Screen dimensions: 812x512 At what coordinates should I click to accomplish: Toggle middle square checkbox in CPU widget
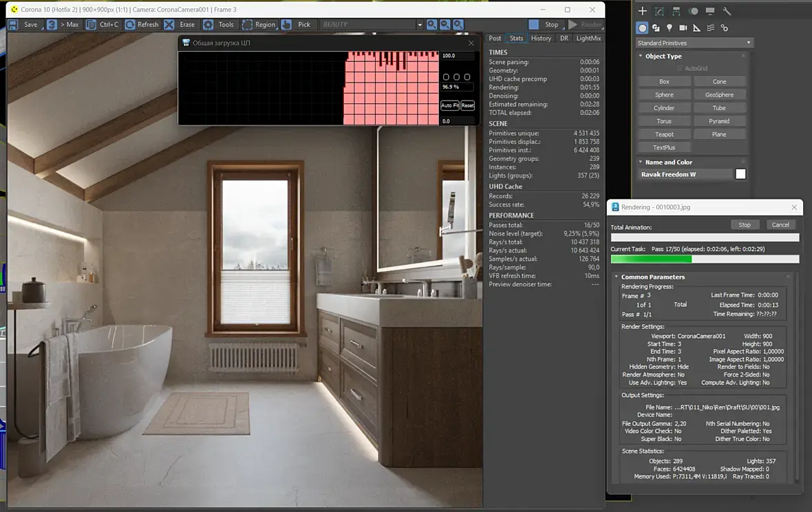pyautogui.click(x=456, y=76)
